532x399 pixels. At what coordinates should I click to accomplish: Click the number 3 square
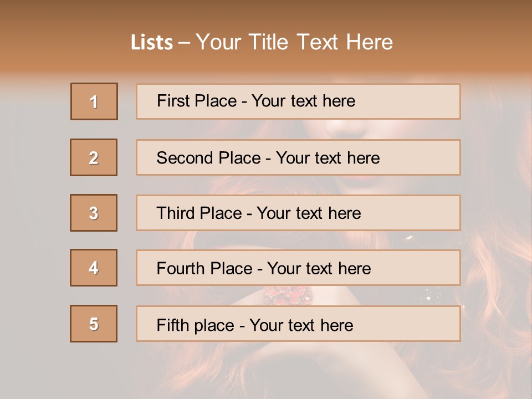point(94,213)
